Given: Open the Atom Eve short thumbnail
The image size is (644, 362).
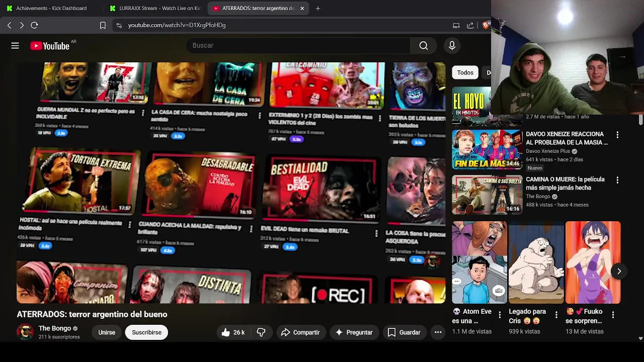Looking at the screenshot, I should pos(479,262).
